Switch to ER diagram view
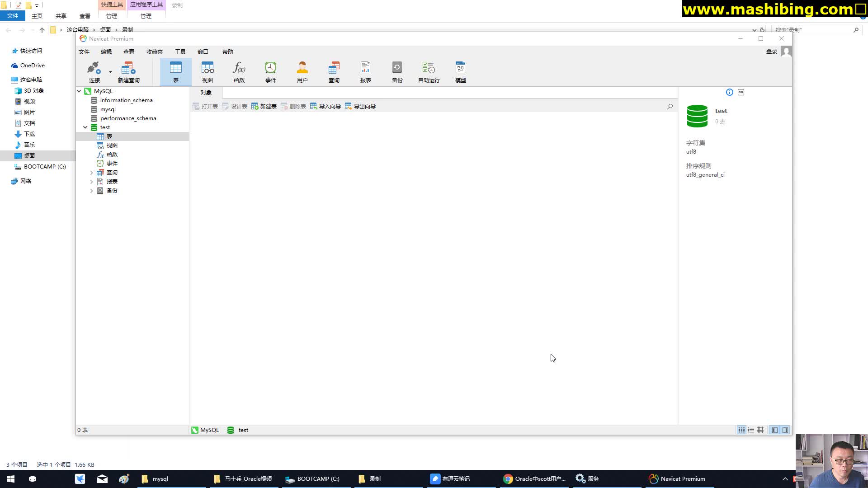 (760, 430)
